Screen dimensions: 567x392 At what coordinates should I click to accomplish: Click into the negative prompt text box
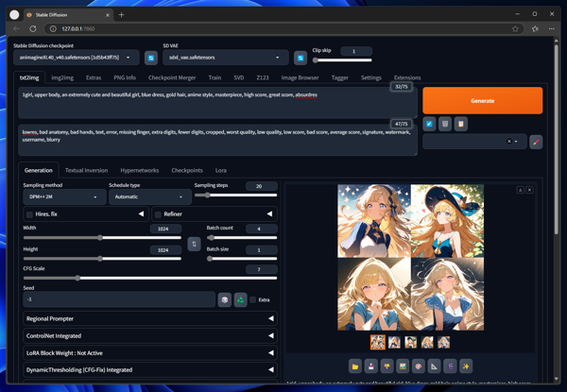tap(217, 140)
